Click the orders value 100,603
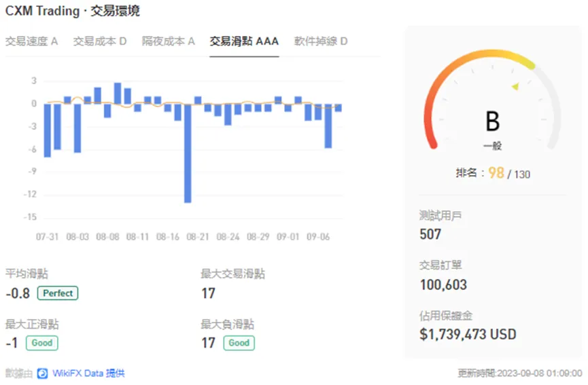The image size is (588, 385). (443, 285)
